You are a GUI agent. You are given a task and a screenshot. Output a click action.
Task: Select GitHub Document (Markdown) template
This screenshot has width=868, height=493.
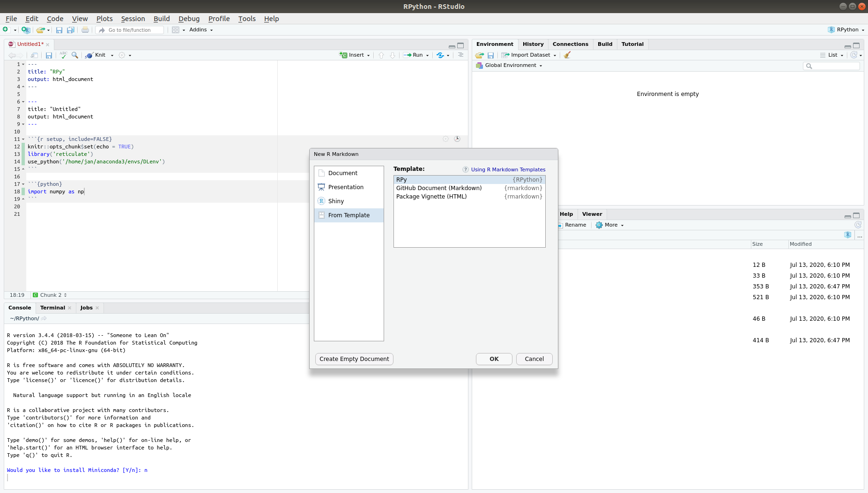click(x=439, y=188)
